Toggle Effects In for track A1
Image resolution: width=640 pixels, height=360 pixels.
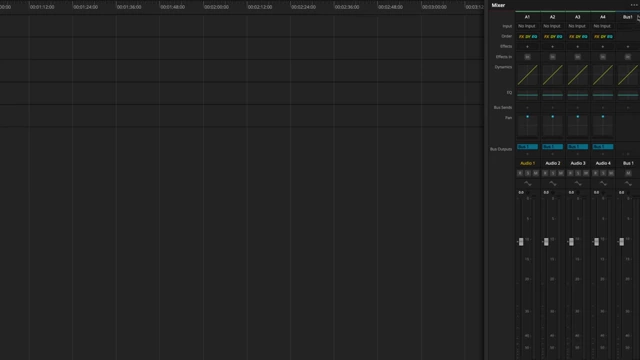tap(527, 57)
